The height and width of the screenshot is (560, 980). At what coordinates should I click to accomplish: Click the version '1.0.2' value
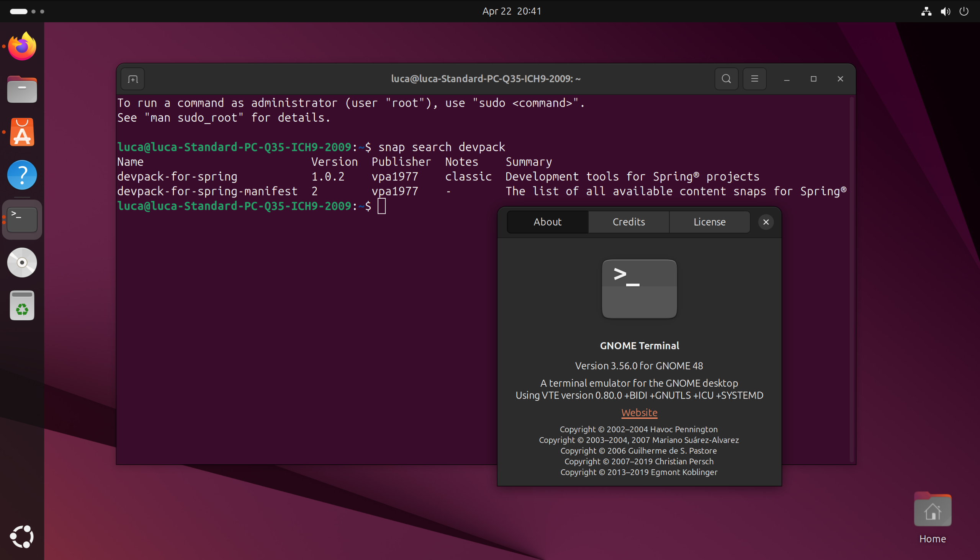point(328,176)
